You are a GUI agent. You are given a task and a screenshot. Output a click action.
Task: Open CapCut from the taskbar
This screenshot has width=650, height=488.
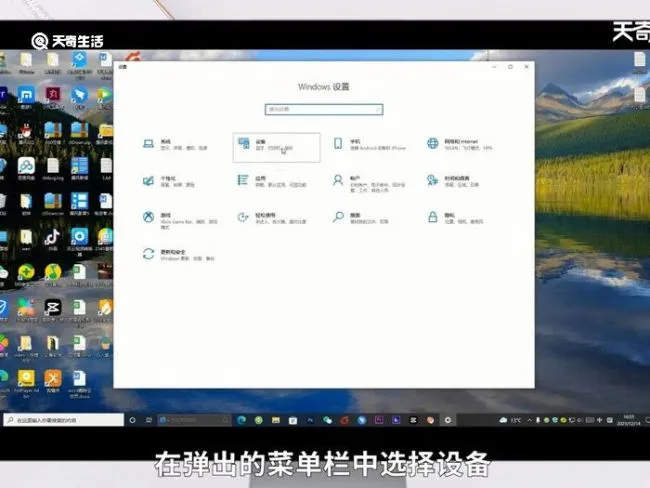pyautogui.click(x=413, y=420)
